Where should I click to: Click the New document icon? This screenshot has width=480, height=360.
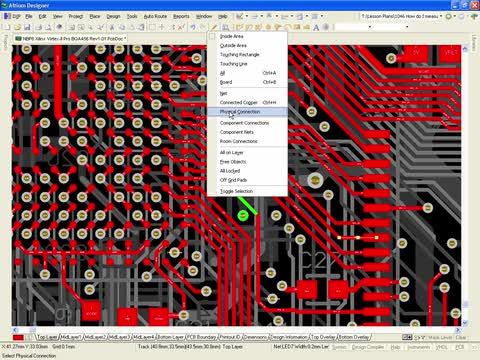click(x=6, y=27)
